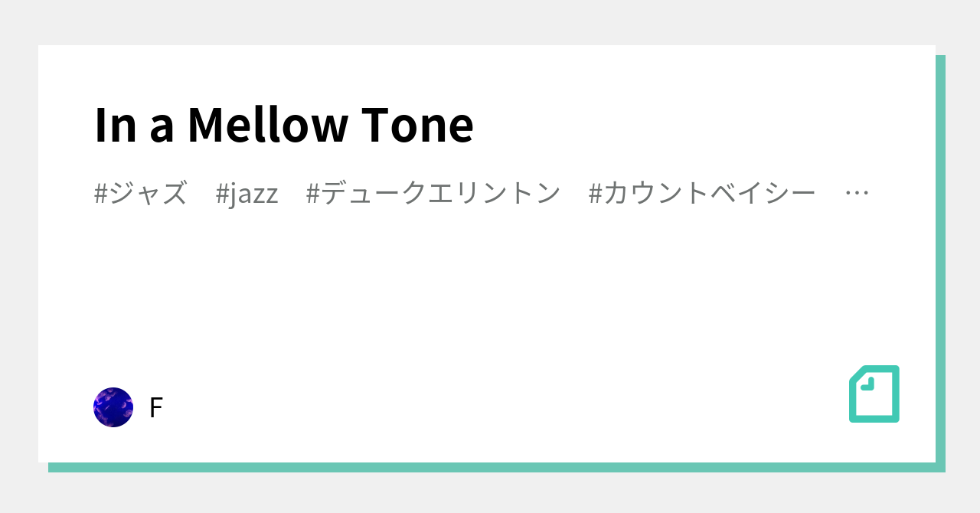Open the #カウントベイシー hashtag
This screenshot has height=513, width=980.
702,193
